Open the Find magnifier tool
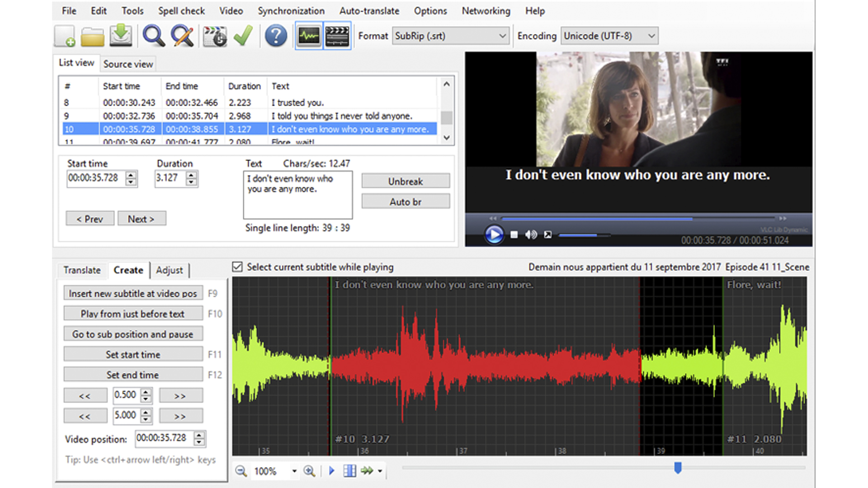868x488 pixels. (x=153, y=36)
